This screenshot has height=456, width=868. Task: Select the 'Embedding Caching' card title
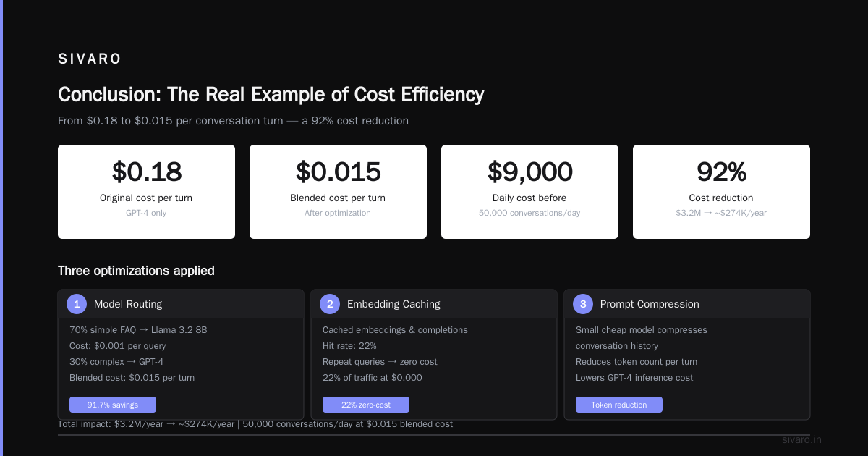click(x=393, y=304)
